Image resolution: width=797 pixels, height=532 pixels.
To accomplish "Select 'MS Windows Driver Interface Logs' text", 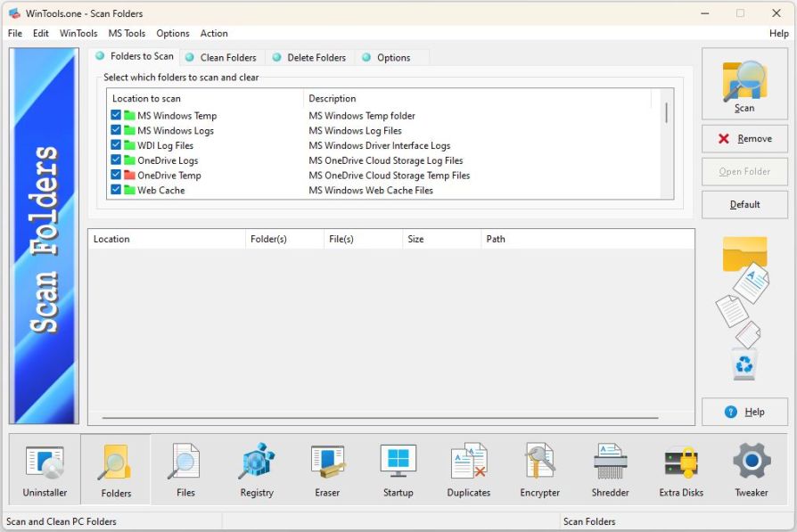I will (380, 146).
